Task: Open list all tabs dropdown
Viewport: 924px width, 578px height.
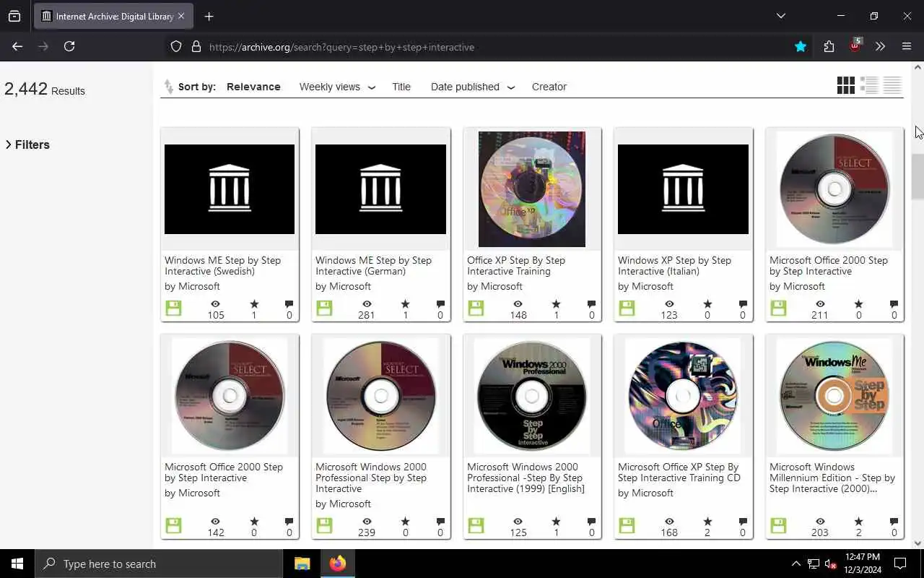Action: click(781, 16)
